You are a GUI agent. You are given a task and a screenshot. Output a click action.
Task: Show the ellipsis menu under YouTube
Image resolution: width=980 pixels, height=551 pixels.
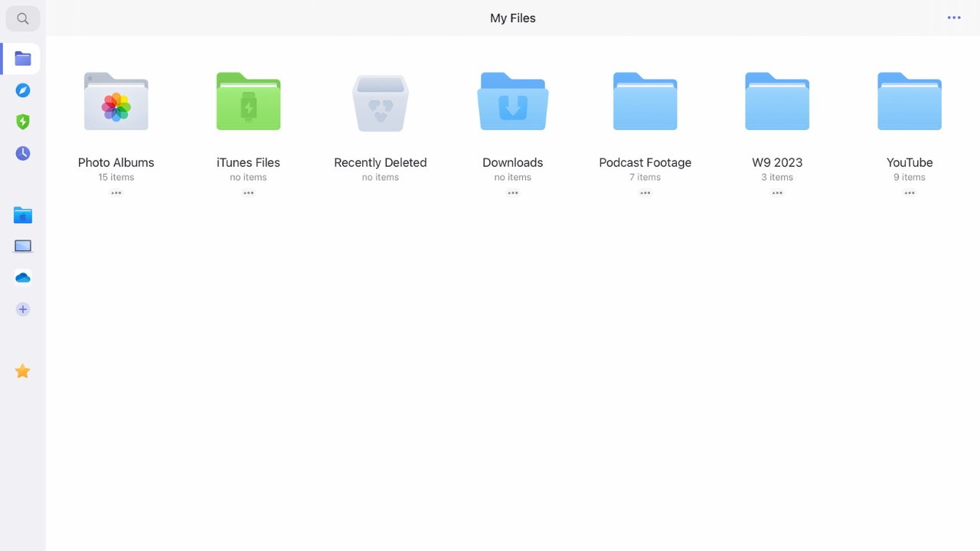pos(910,193)
